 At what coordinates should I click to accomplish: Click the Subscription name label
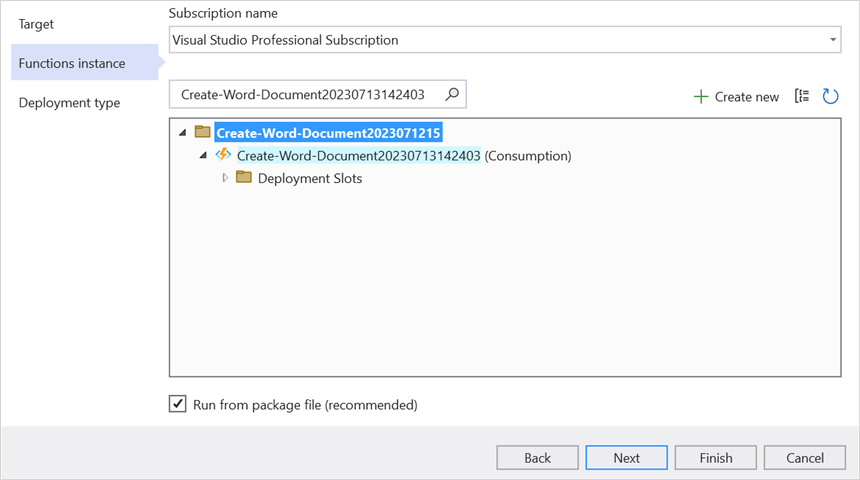click(223, 13)
